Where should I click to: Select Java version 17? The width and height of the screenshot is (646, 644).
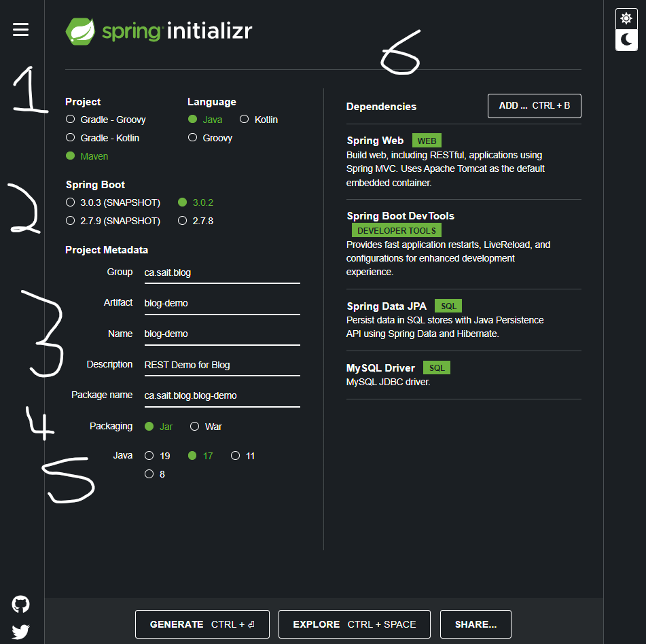pyautogui.click(x=200, y=456)
